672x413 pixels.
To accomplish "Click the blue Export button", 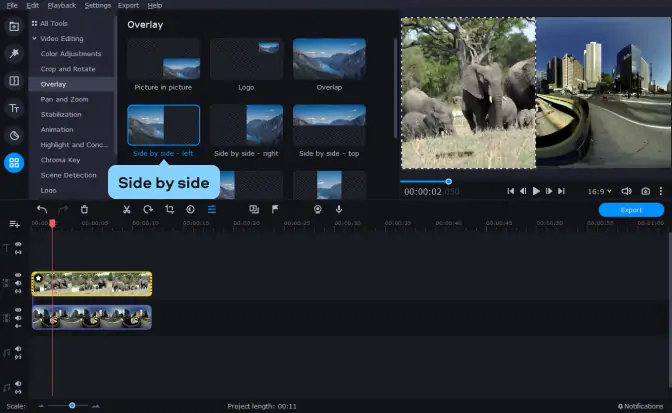I will click(x=630, y=210).
